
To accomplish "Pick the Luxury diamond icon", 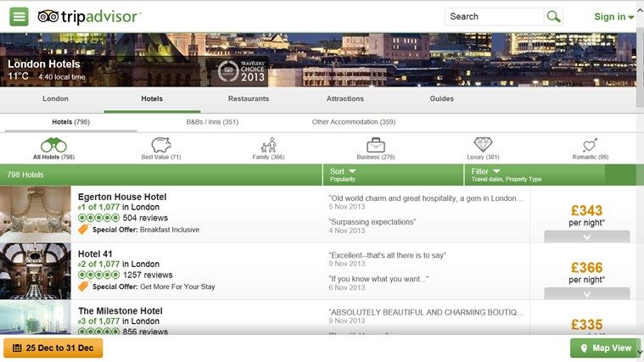I will point(483,145).
